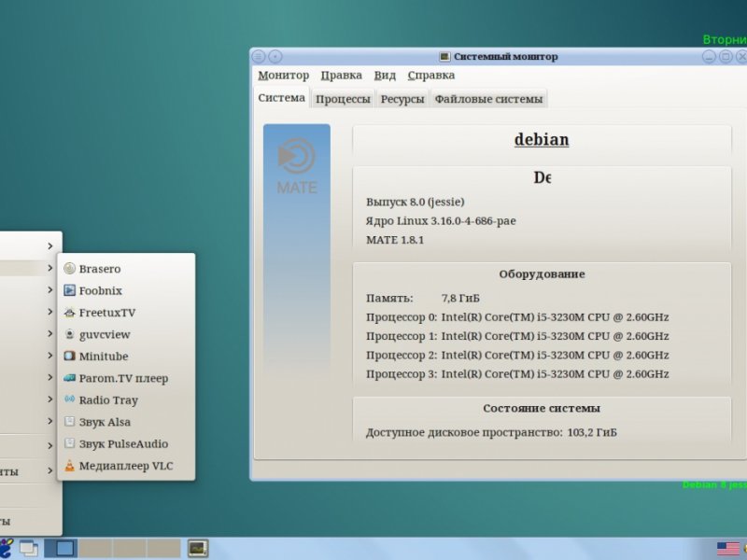747x560 pixels.
Task: Open guvcview via its webcam icon
Action: [69, 334]
